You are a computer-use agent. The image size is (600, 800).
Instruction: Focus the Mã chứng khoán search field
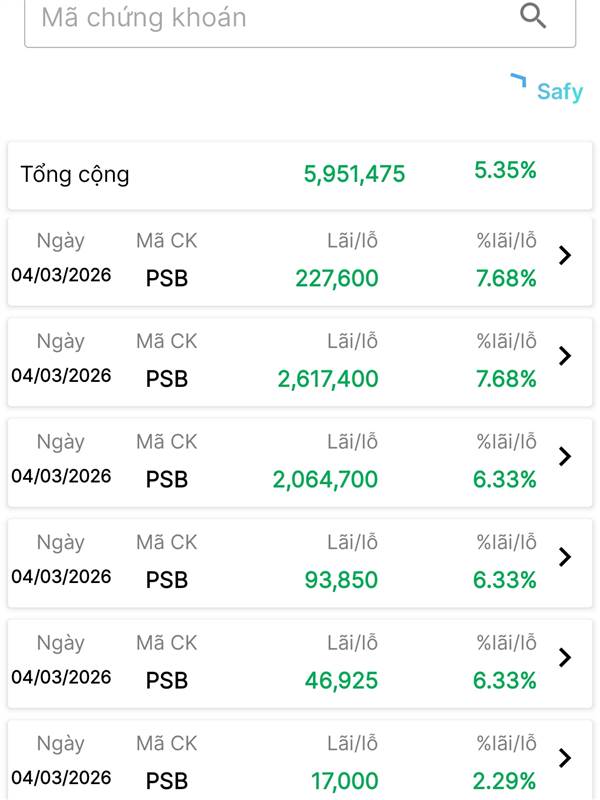(270, 18)
